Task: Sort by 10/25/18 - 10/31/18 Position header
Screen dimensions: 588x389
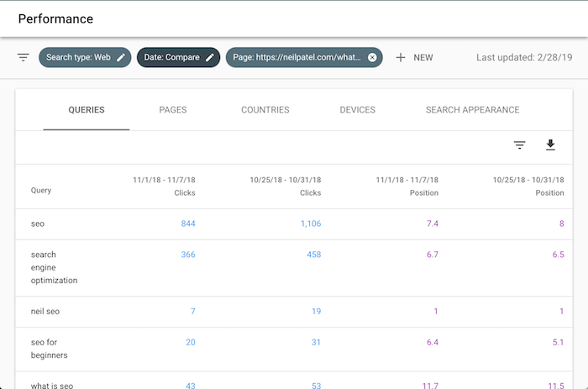Action: [528, 187]
